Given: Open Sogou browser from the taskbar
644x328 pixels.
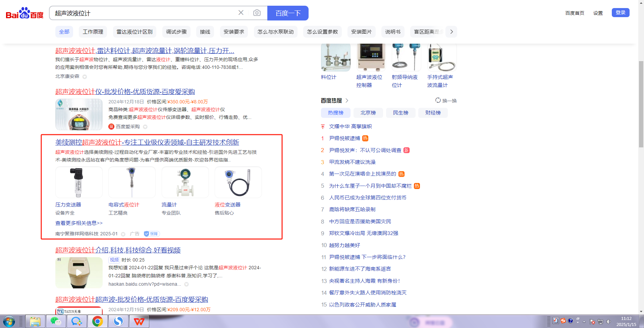Looking at the screenshot, I should (x=118, y=322).
